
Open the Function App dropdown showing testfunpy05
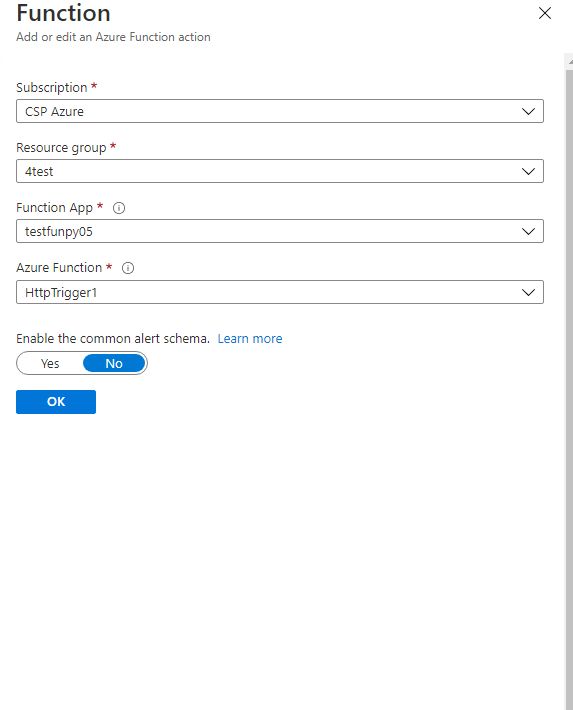tap(279, 231)
